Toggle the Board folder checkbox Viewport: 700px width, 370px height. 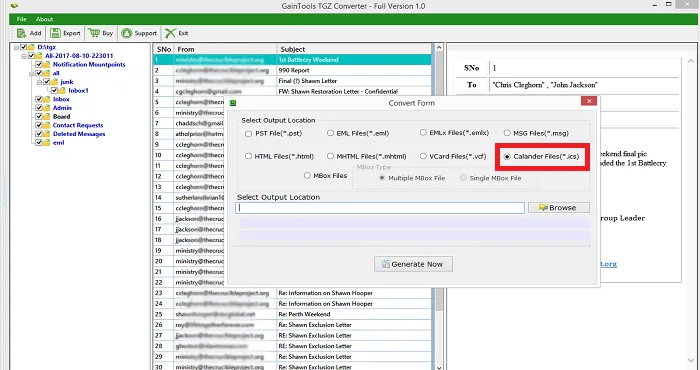click(39, 116)
